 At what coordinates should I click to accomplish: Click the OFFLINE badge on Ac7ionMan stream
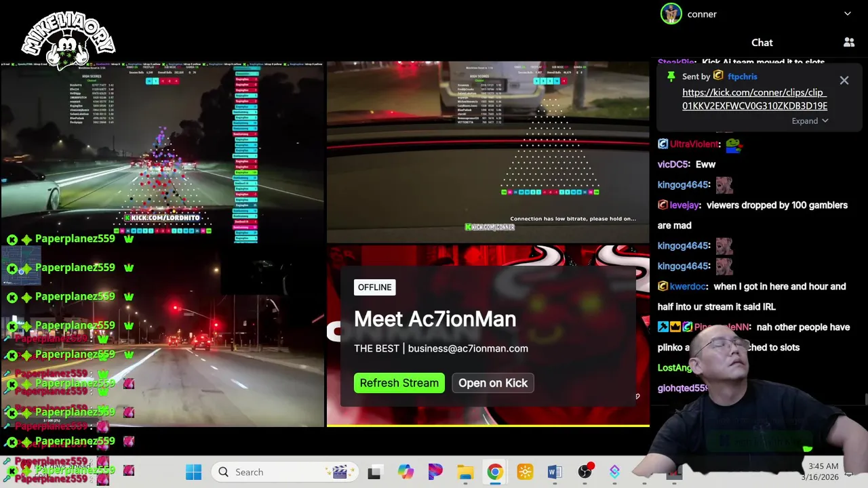pos(374,287)
